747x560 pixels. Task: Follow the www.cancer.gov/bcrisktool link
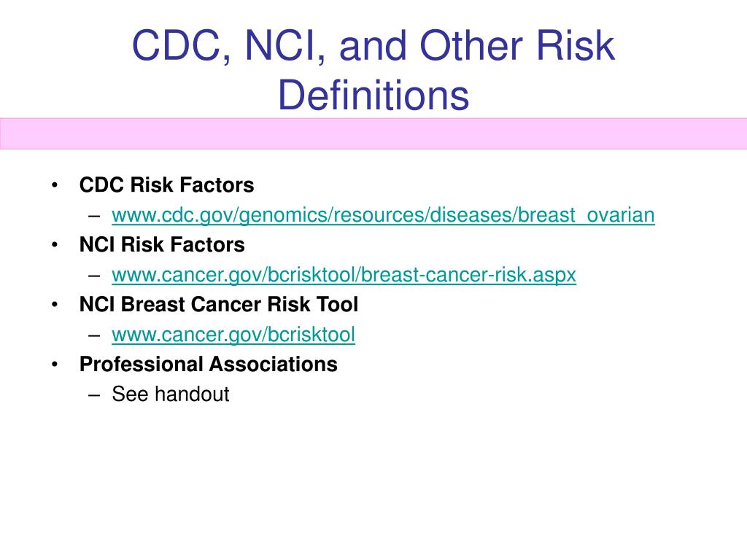tap(233, 335)
